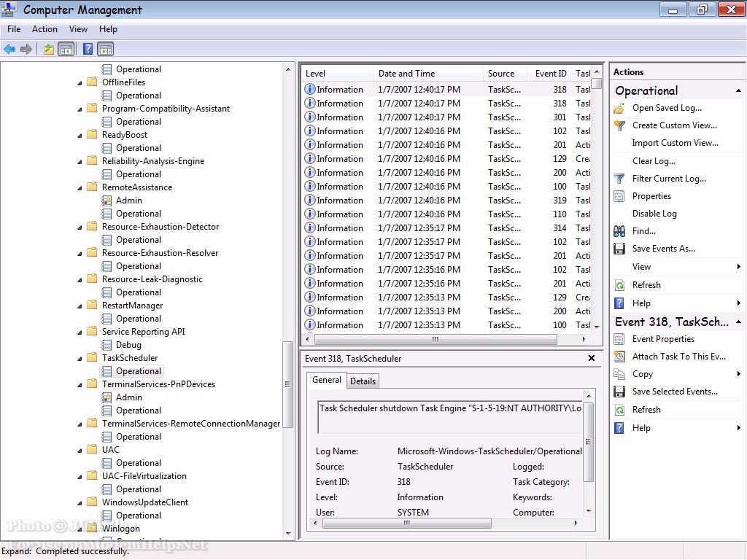Click the RemoteAssistance Admin log icon
This screenshot has width=747, height=560.
point(107,201)
